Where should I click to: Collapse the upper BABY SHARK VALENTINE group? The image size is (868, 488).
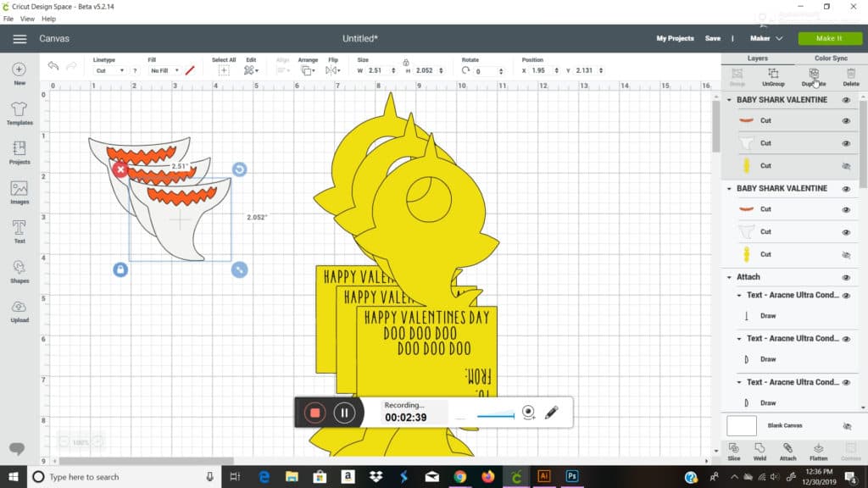(x=729, y=100)
